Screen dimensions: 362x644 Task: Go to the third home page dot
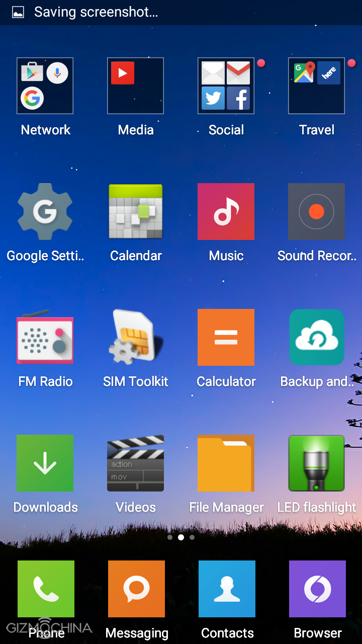click(x=192, y=537)
